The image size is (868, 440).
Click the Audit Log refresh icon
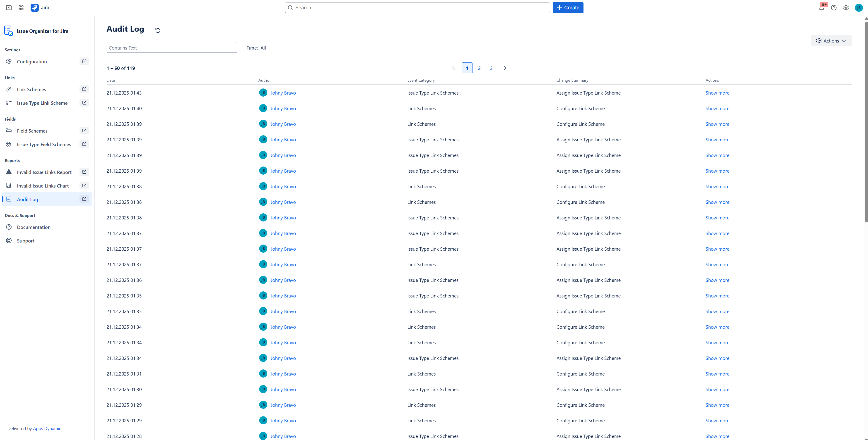[x=158, y=31]
